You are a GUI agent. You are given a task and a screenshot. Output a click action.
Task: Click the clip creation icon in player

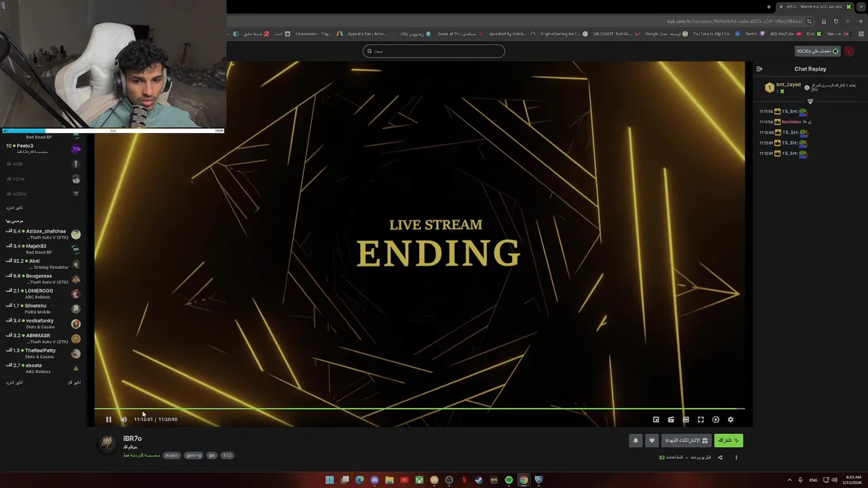[671, 420]
